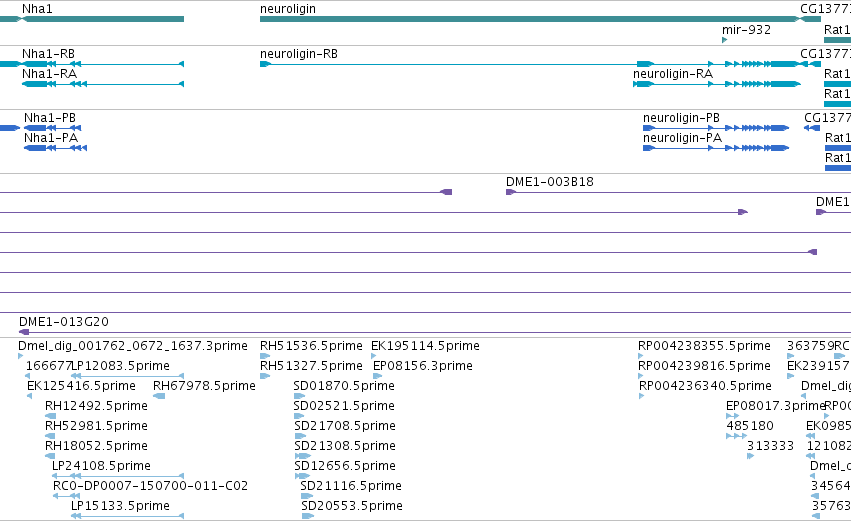Open the EK195114.5prime EST label
The height and width of the screenshot is (521, 851).
click(x=425, y=346)
